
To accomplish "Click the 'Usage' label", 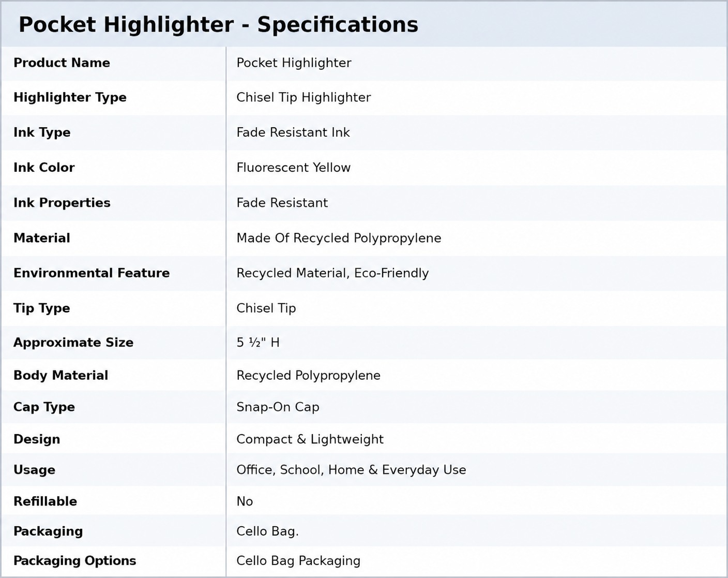I will (x=34, y=470).
